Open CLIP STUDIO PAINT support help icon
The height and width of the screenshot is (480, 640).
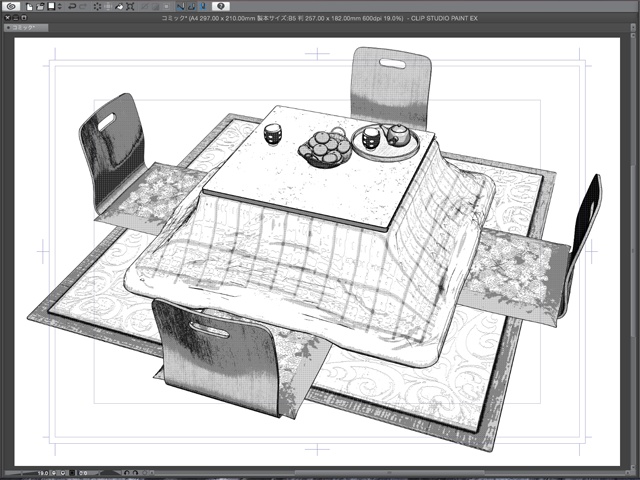tap(221, 6)
